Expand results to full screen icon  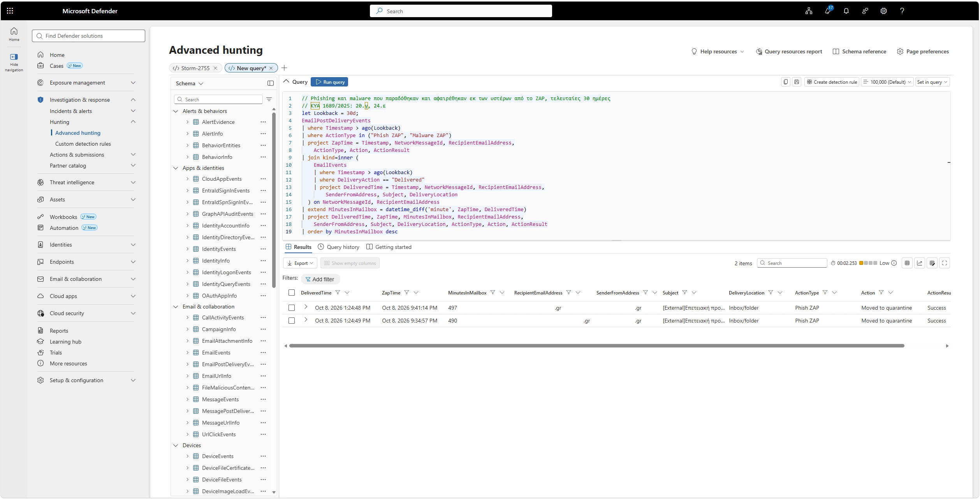click(x=945, y=263)
